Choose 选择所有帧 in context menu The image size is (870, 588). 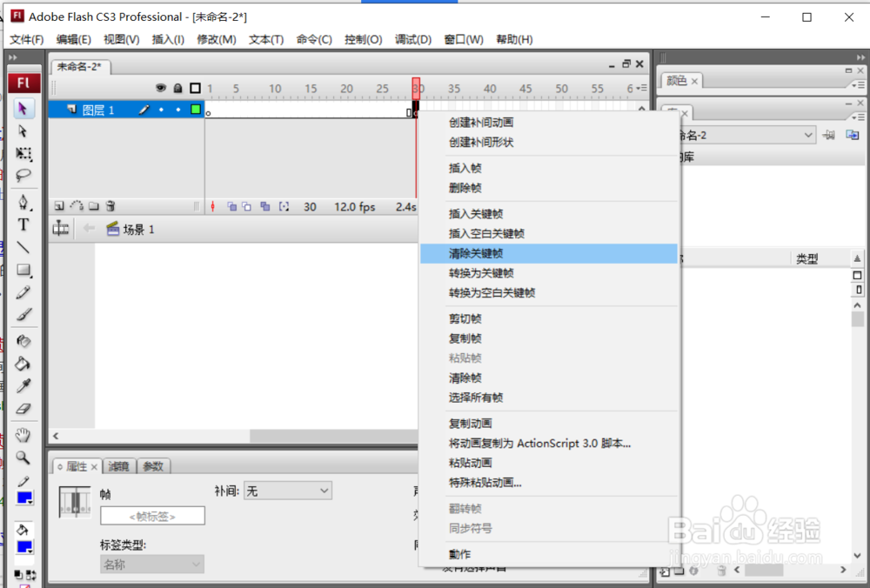549,398
